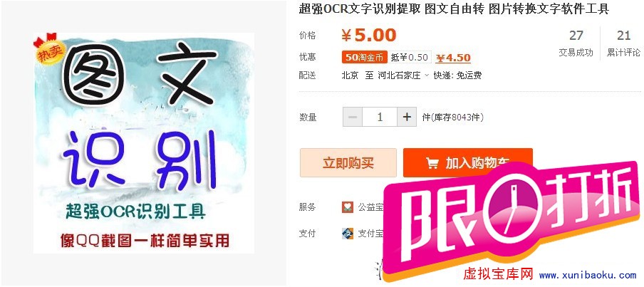Open the 累计评论 21 reviews count
644x287 pixels.
tap(623, 43)
